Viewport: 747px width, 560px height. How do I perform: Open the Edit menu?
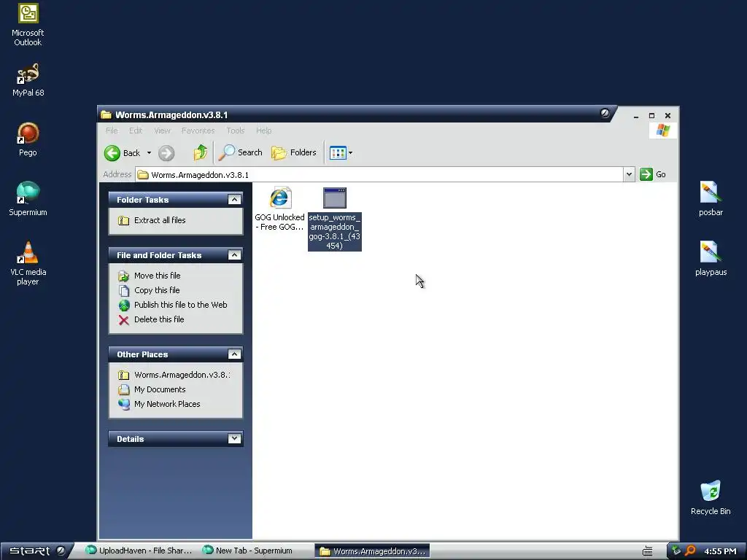pos(136,131)
